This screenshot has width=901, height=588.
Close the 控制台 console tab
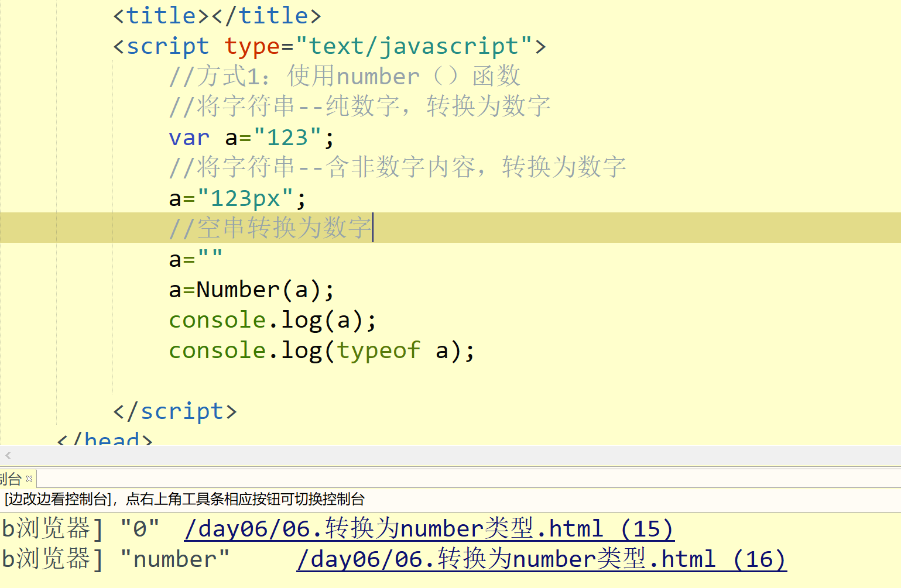point(30,479)
